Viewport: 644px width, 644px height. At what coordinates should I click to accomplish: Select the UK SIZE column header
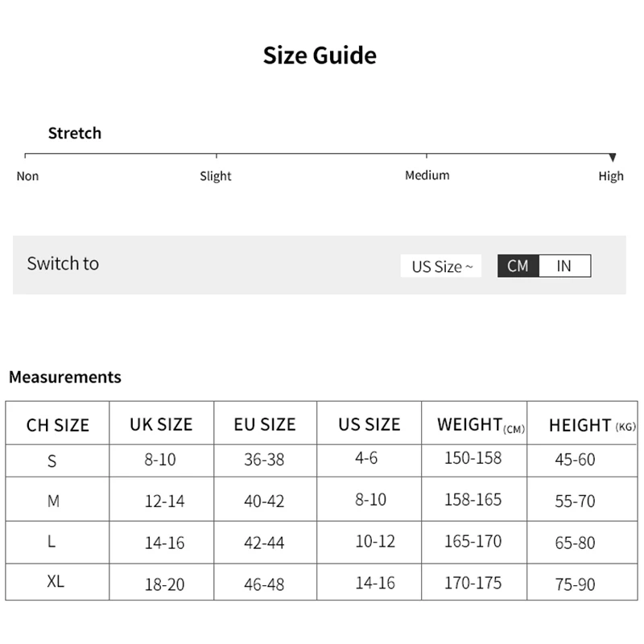(x=161, y=423)
